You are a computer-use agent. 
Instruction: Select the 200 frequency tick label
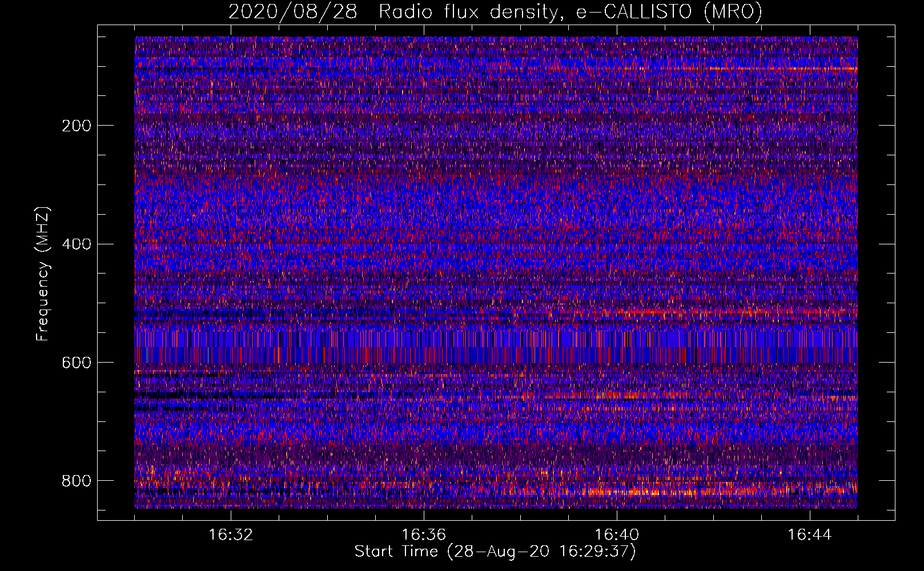(76, 126)
